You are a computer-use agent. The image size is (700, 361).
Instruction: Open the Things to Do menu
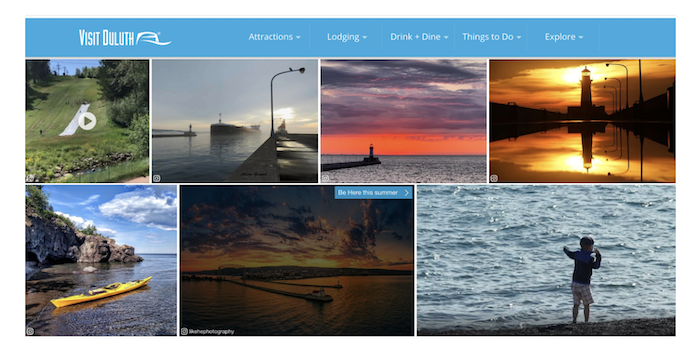(x=492, y=37)
